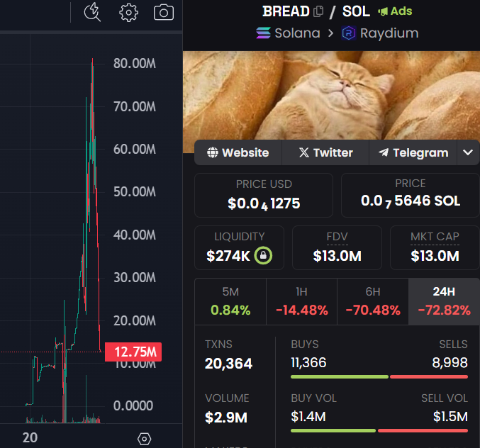Click the MKT CAP label

click(x=435, y=237)
